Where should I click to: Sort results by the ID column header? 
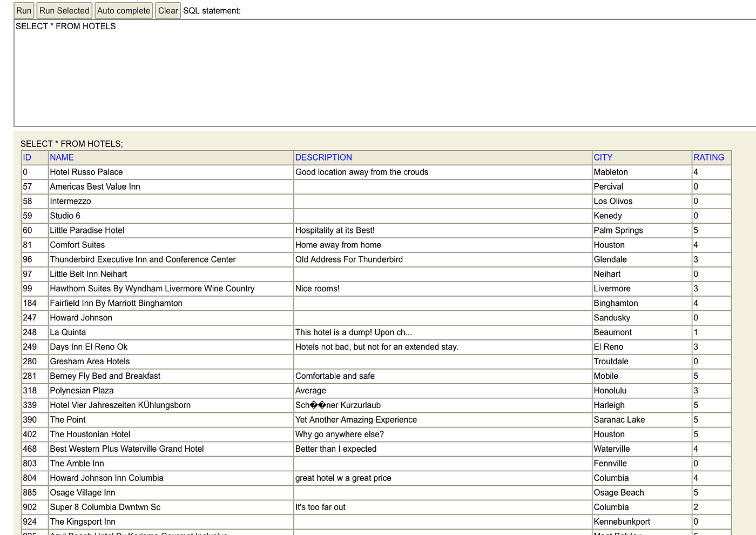pyautogui.click(x=27, y=157)
